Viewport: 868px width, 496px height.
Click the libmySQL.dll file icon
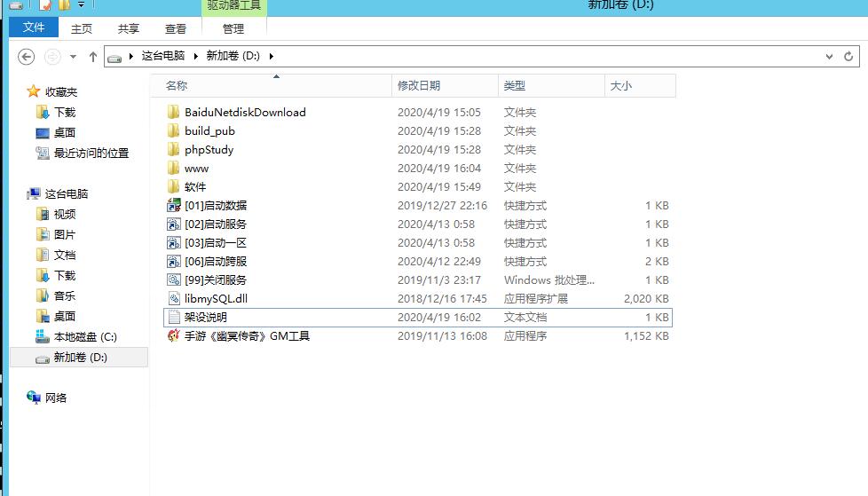(174, 299)
